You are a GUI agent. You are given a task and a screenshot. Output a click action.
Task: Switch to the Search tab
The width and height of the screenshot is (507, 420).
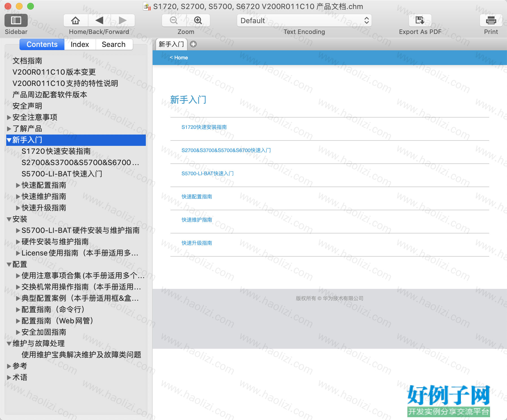(x=114, y=44)
